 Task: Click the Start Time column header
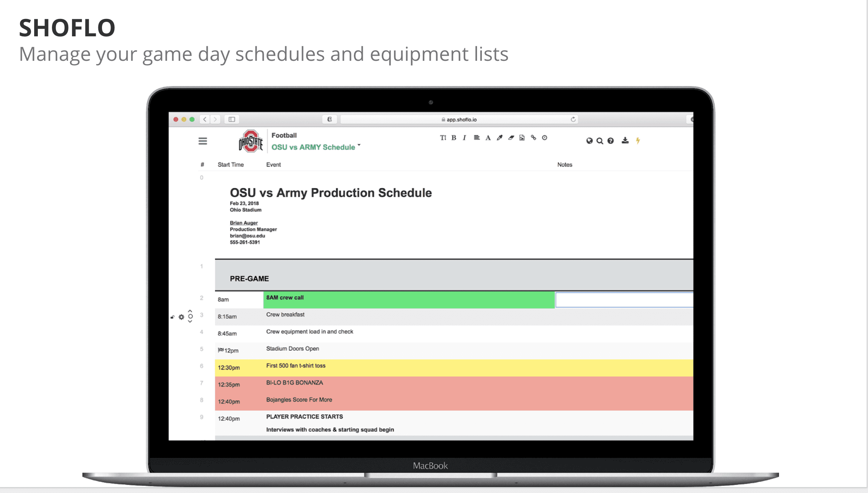pyautogui.click(x=231, y=165)
